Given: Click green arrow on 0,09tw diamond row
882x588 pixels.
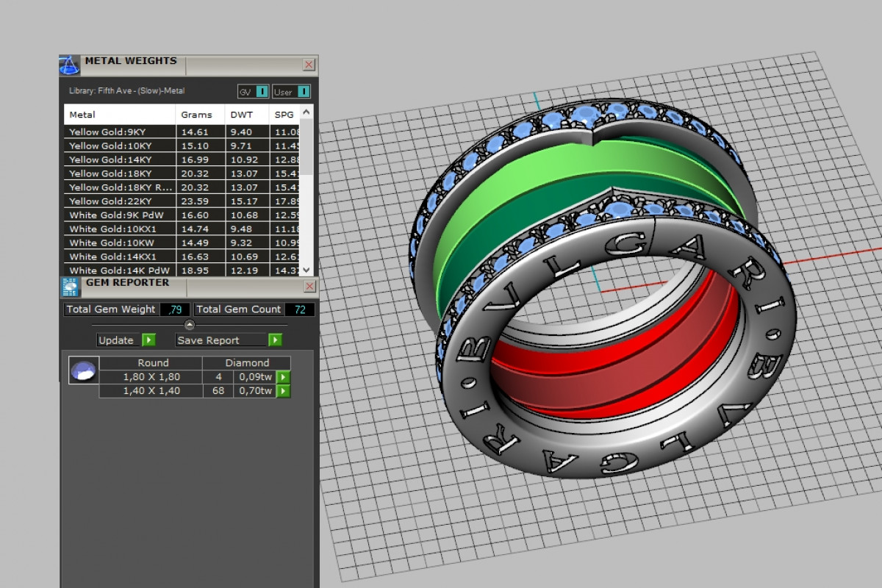Looking at the screenshot, I should (283, 377).
